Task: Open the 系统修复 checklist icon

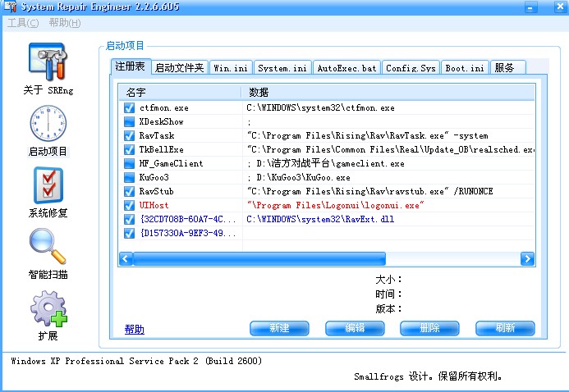Action: click(x=48, y=185)
